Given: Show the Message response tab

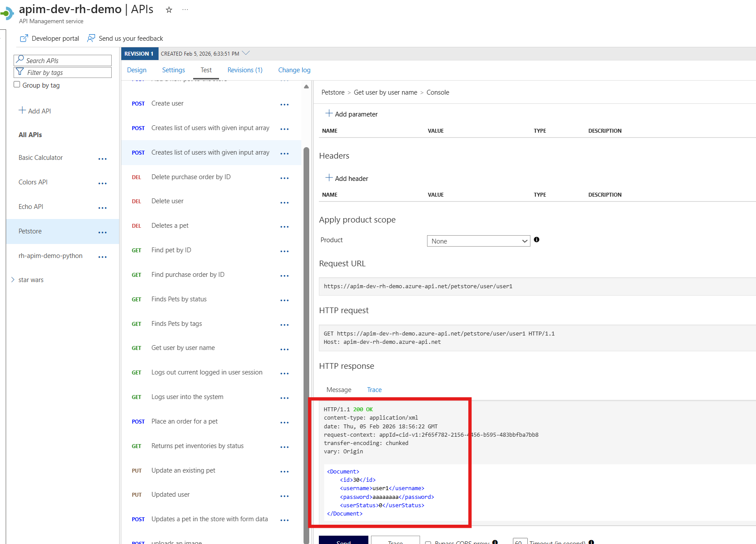Looking at the screenshot, I should click(x=339, y=390).
